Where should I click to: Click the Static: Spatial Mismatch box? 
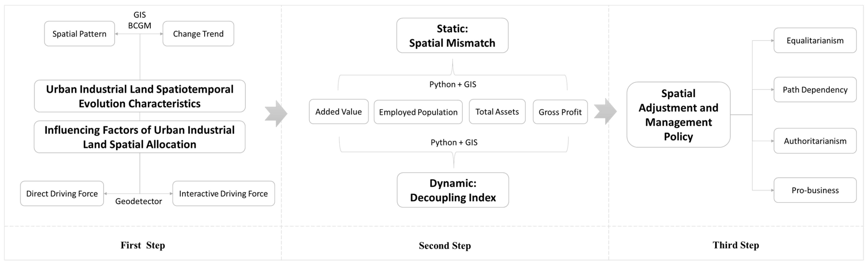(x=452, y=35)
